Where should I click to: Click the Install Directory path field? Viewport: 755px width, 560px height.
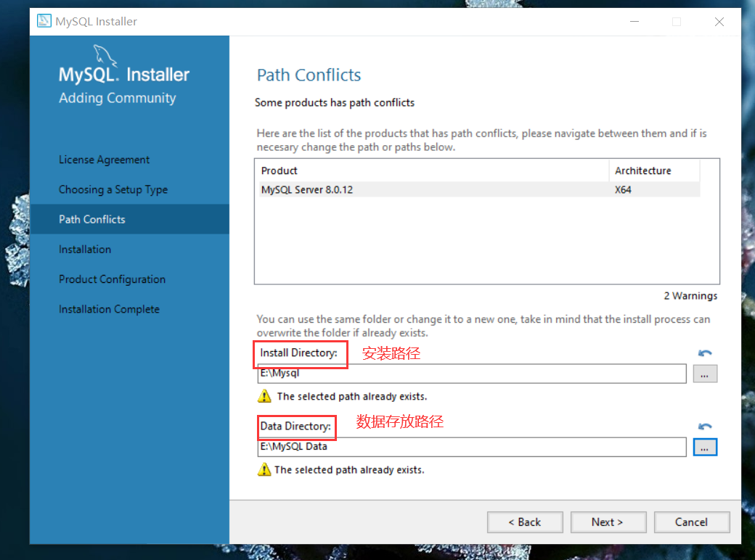[472, 374]
